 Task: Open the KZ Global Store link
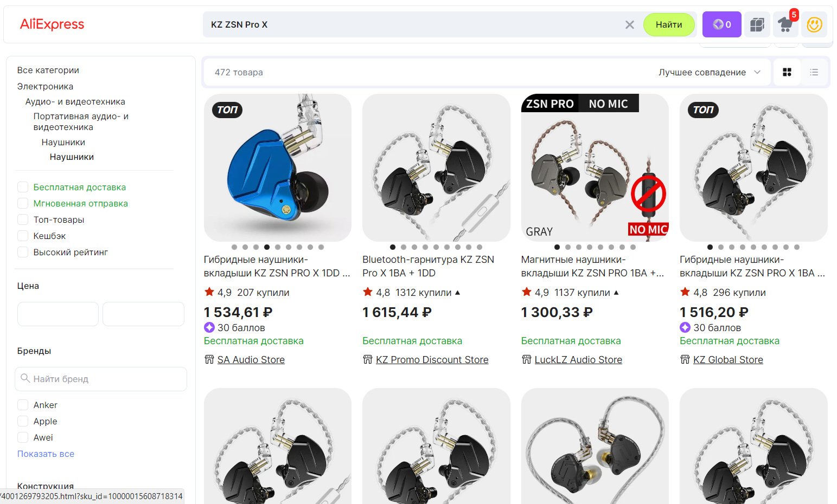coord(728,359)
